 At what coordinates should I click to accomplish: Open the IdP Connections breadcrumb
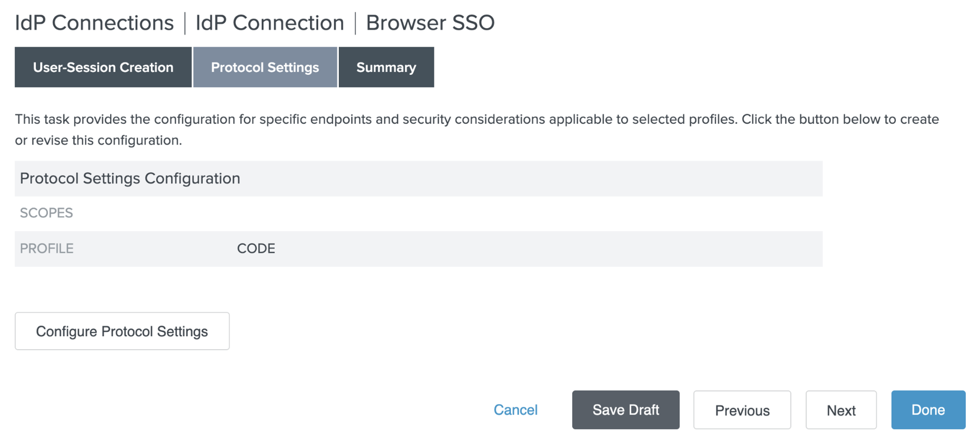(x=94, y=23)
